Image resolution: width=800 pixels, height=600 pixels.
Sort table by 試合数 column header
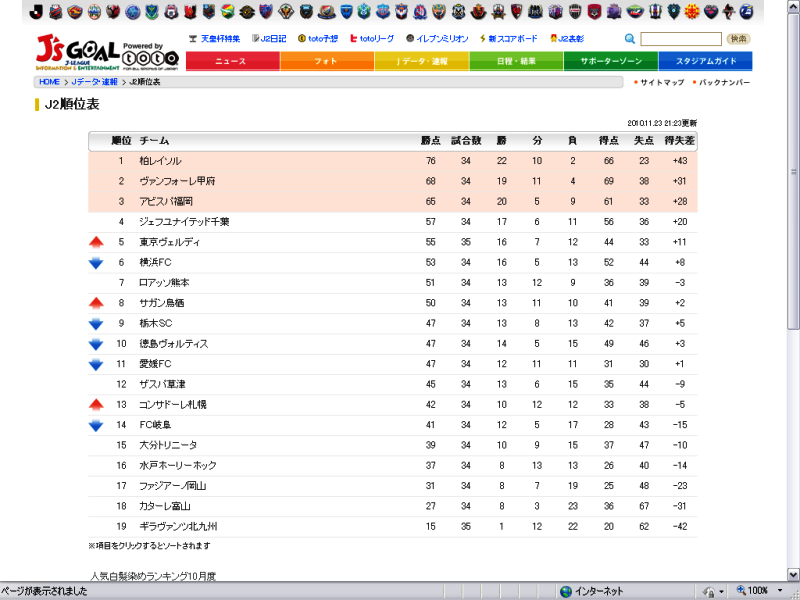(x=466, y=140)
